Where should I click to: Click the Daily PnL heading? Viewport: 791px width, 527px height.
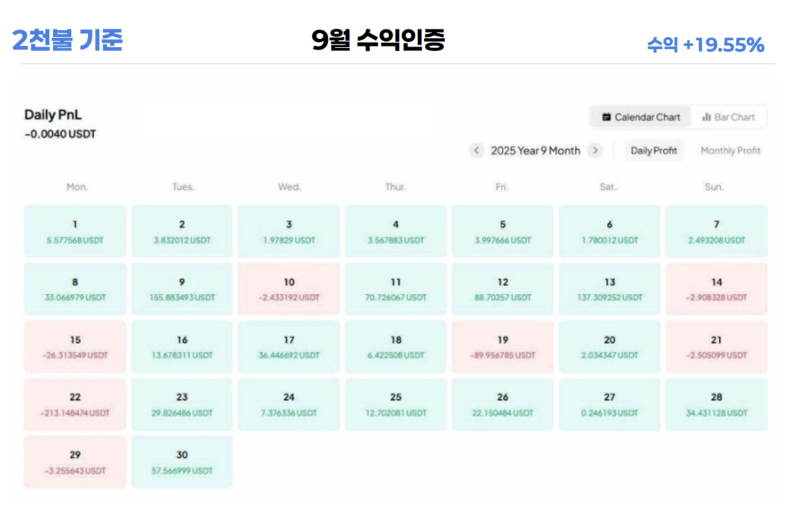(53, 115)
